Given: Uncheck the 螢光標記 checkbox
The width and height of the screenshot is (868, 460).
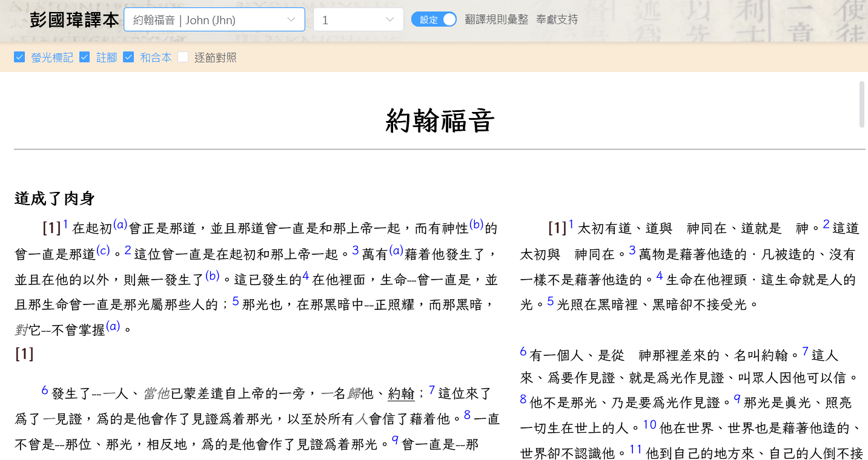Looking at the screenshot, I should tap(19, 57).
